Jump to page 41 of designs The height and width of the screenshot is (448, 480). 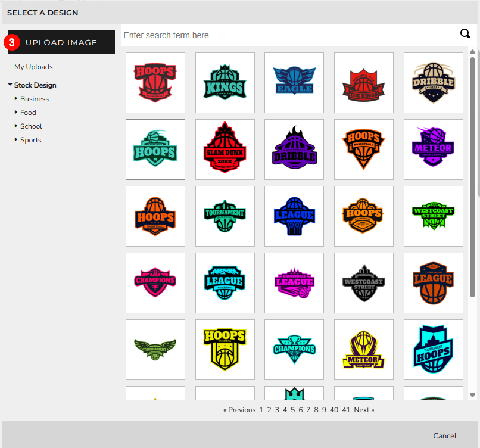click(x=346, y=410)
